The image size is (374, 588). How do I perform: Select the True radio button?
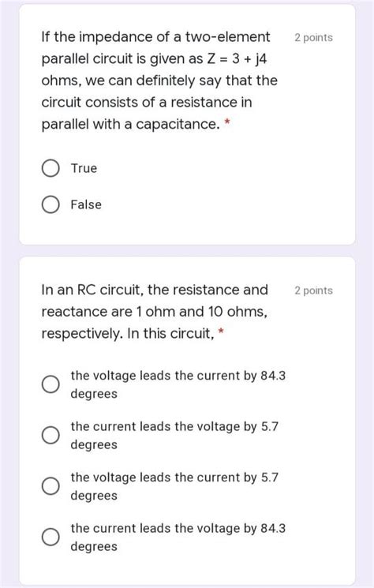pyautogui.click(x=50, y=168)
